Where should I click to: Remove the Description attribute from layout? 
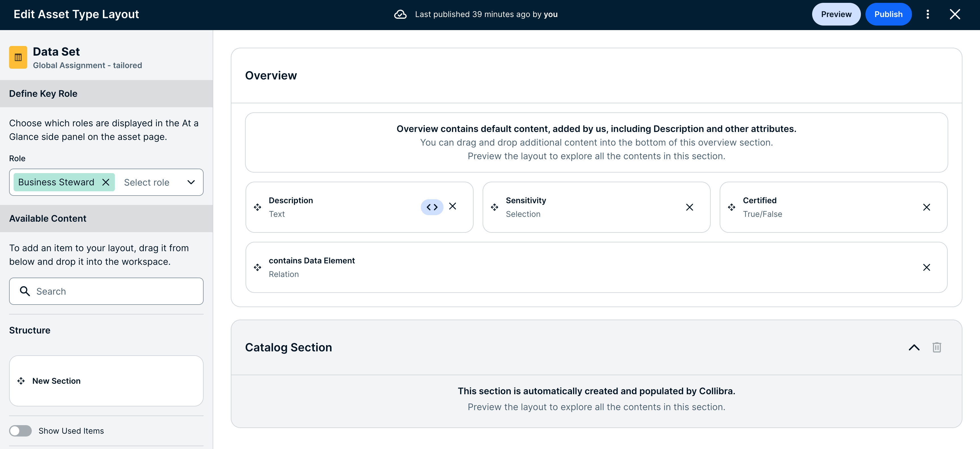tap(452, 206)
